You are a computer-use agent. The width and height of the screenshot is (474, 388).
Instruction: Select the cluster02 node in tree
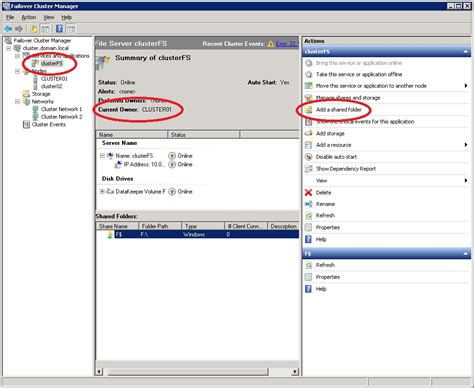tap(51, 86)
